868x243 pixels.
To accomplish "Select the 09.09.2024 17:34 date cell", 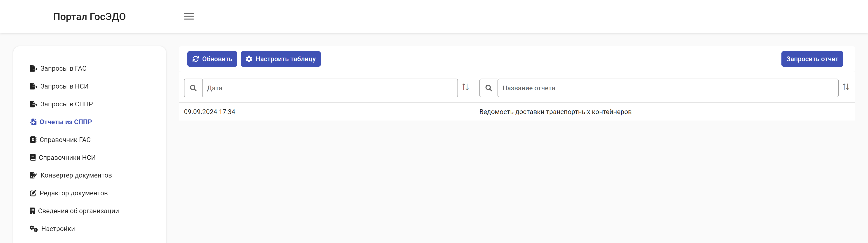I will pyautogui.click(x=210, y=112).
